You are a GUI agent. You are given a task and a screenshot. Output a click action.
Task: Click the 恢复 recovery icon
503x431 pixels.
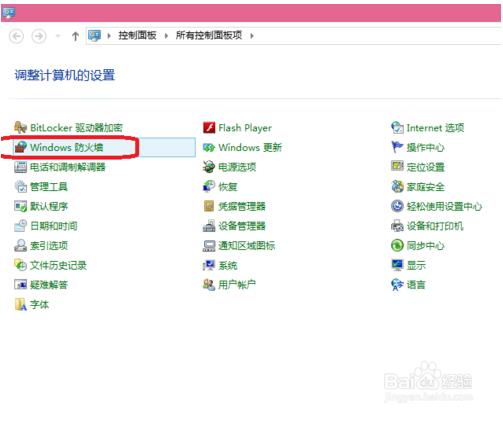pos(209,186)
